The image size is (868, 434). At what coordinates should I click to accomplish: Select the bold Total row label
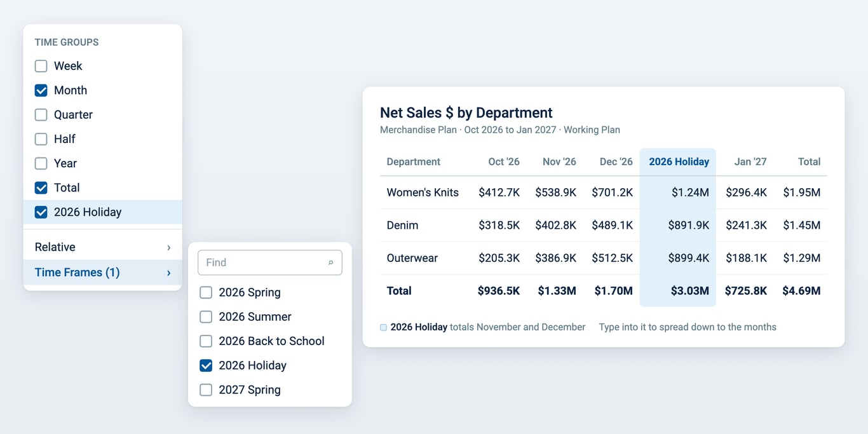click(399, 291)
